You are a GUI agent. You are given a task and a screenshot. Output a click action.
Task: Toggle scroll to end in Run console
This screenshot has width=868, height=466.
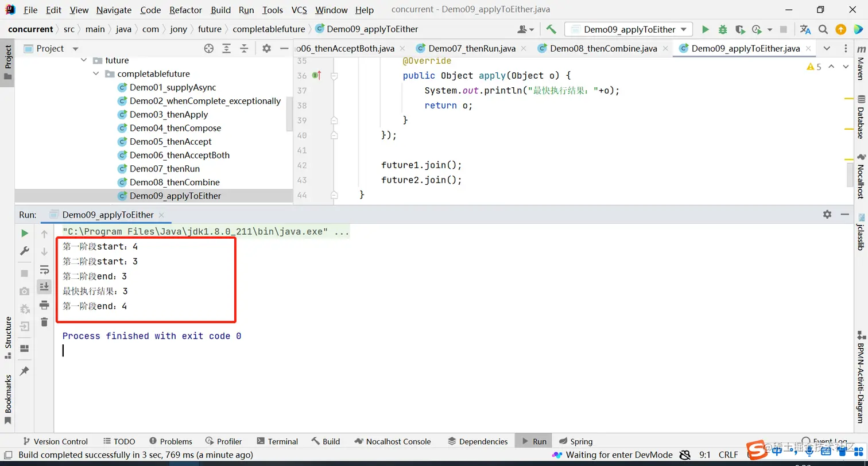pyautogui.click(x=44, y=286)
